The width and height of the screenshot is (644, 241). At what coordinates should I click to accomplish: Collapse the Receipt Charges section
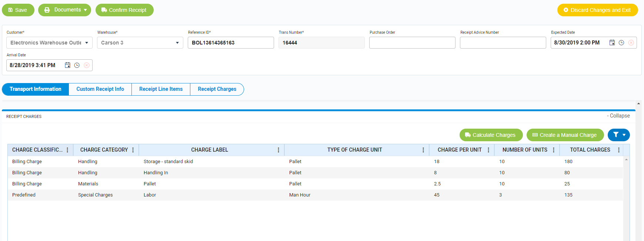point(618,116)
